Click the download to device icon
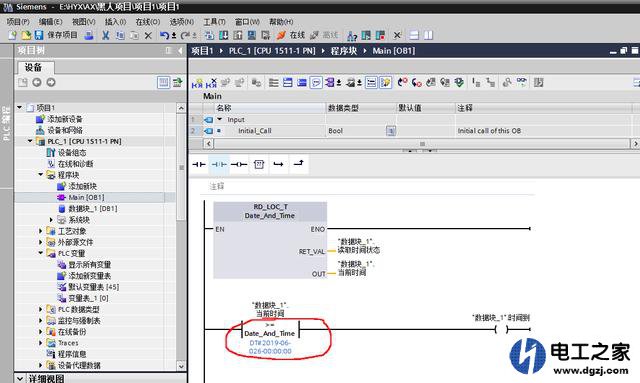The image size is (640, 383). [223, 36]
